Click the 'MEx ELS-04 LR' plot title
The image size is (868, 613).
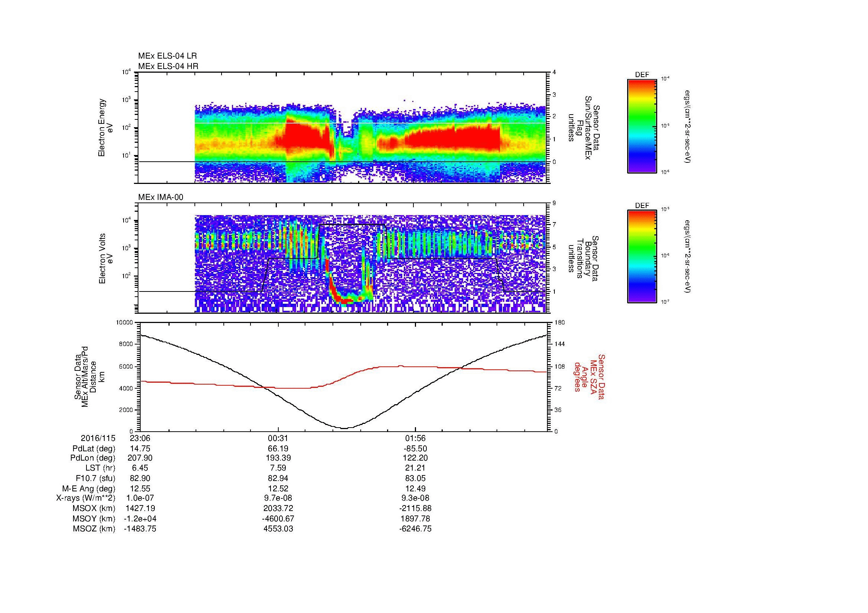coord(167,56)
